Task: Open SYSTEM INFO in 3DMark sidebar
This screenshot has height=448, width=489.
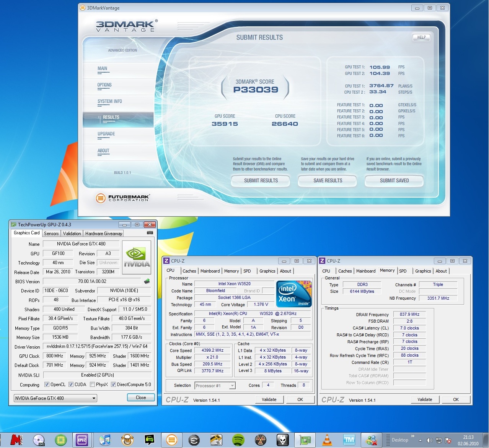Action: tap(110, 102)
